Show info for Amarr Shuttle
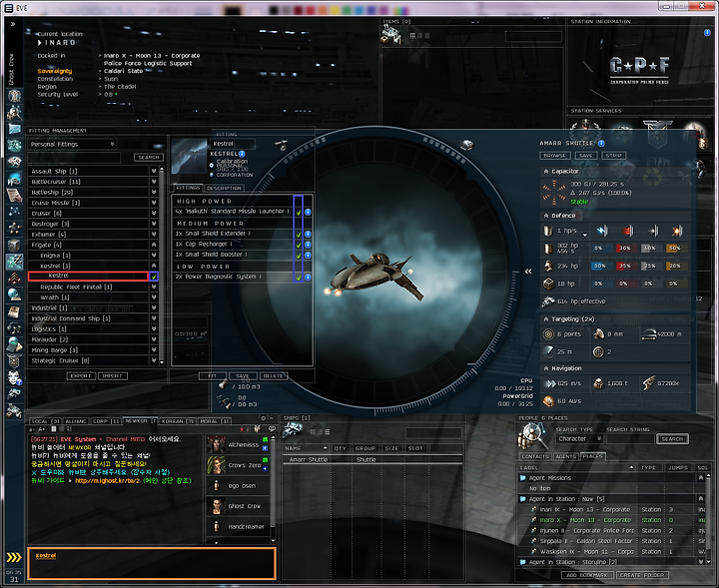 click(x=601, y=143)
